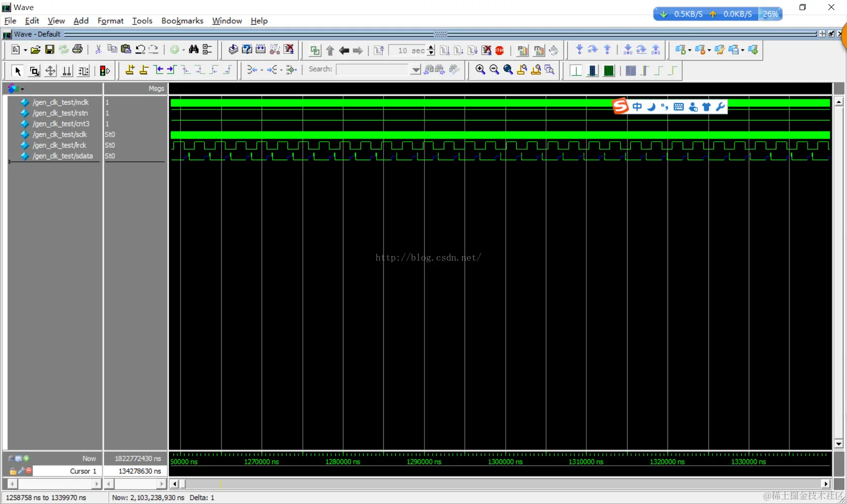Screen dimensions: 847x504
Task: Select the /gen_clk_test/sclk signal
Action: click(59, 135)
